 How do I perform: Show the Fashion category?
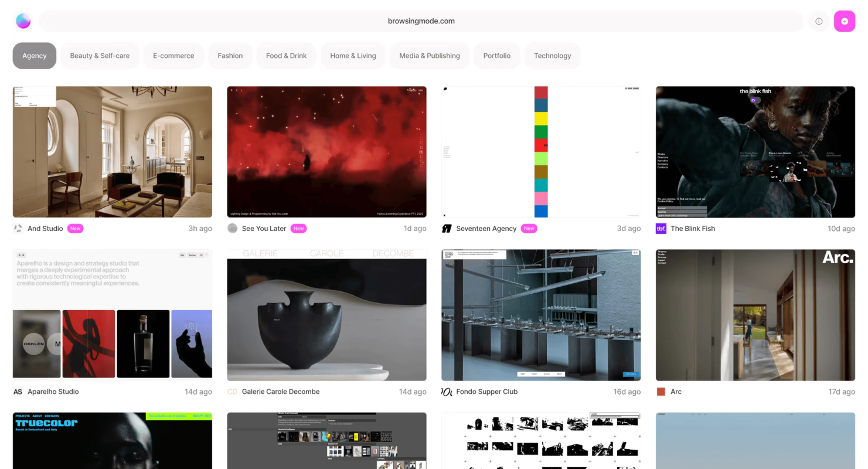[230, 56]
